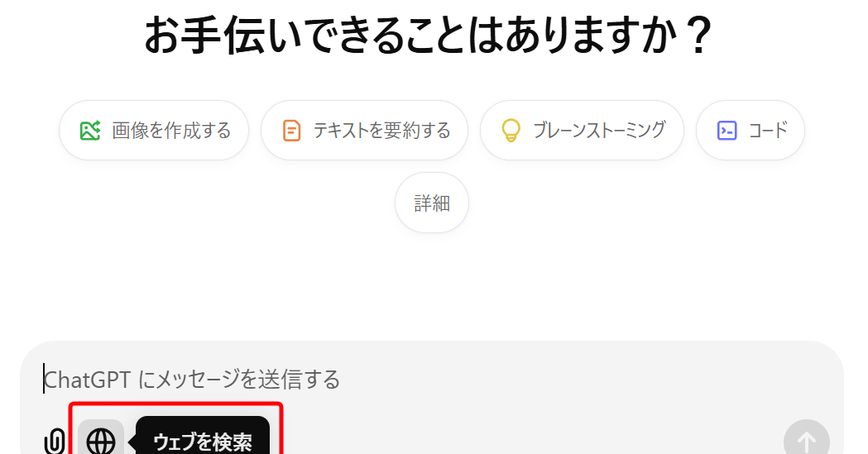868x454 pixels.
Task: Expand more suggestions with 詳細
Action: tap(432, 203)
